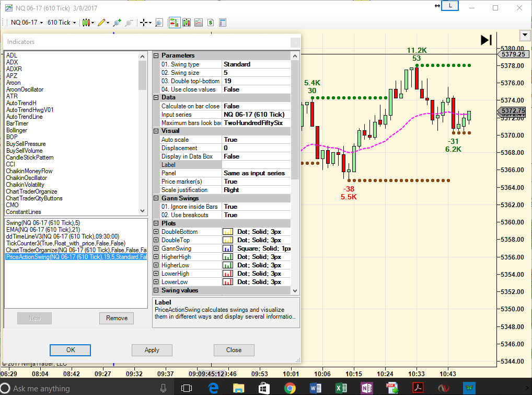Click the LowerHigh plot color swatch
This screenshot has width=532, height=395.
(x=228, y=274)
